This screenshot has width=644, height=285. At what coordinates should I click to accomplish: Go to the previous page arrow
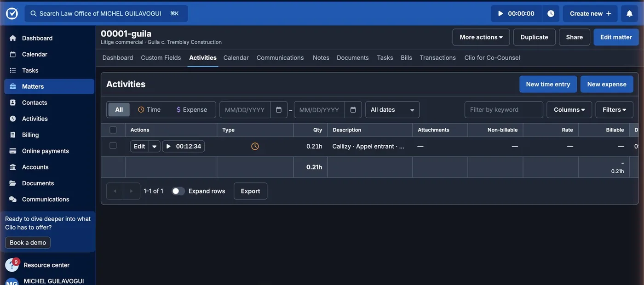115,191
